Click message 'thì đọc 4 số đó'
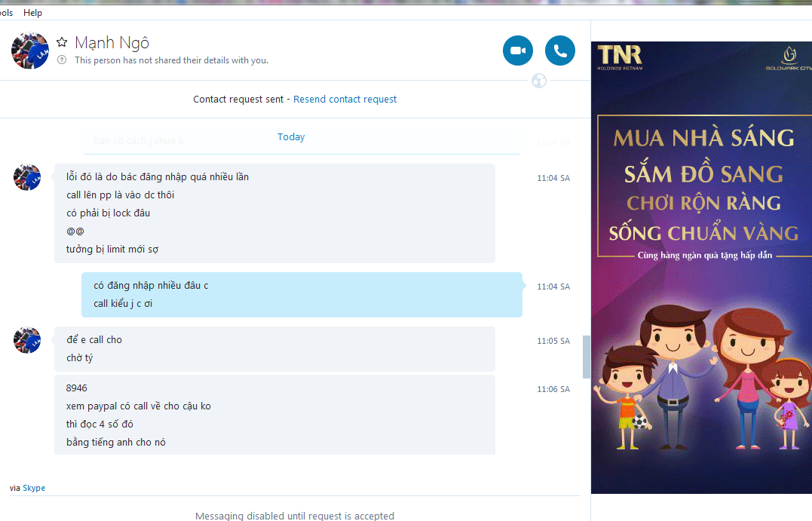This screenshot has height=521, width=812. pyautogui.click(x=100, y=424)
